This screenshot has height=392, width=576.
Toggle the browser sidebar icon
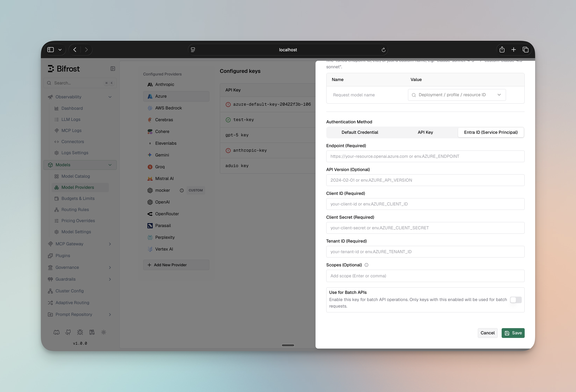(51, 49)
